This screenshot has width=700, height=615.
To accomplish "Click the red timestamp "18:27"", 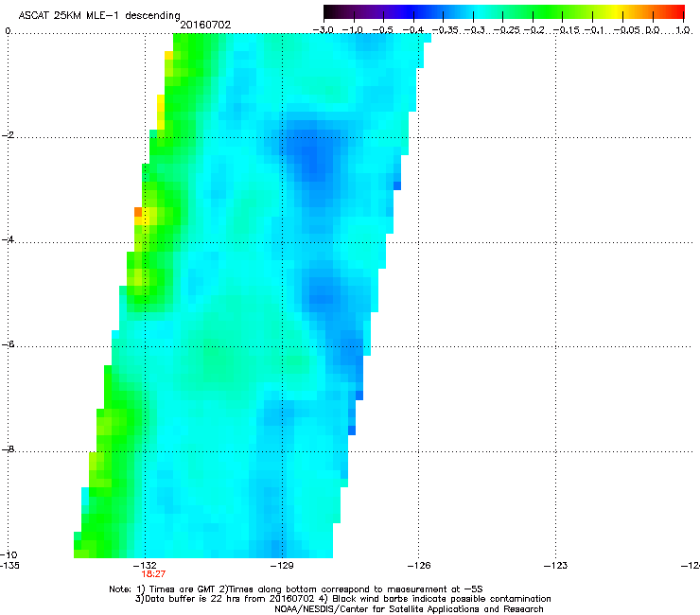I will 153,574.
